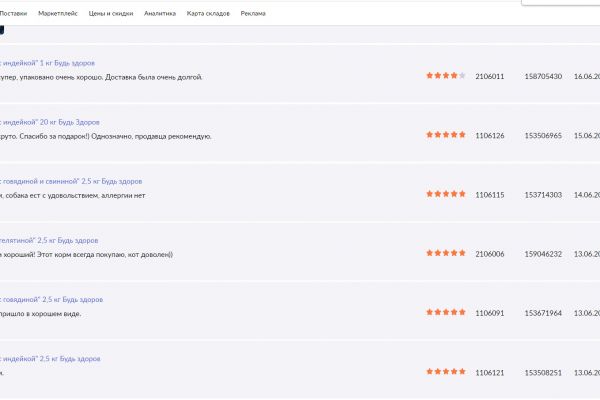The height and width of the screenshot is (400, 600).
Task: Open the Реклама menu item
Action: 253,13
